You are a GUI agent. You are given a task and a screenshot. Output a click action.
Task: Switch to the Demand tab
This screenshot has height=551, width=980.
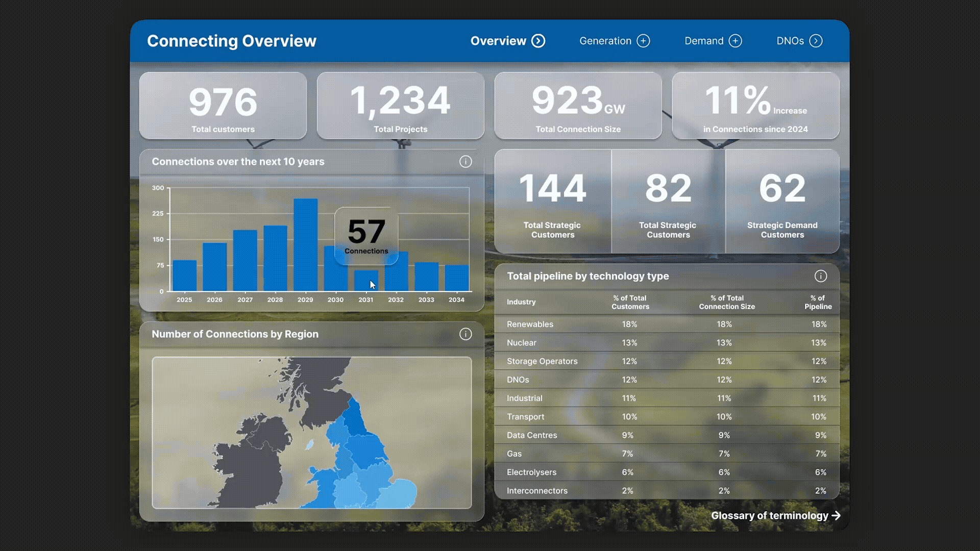(x=713, y=41)
